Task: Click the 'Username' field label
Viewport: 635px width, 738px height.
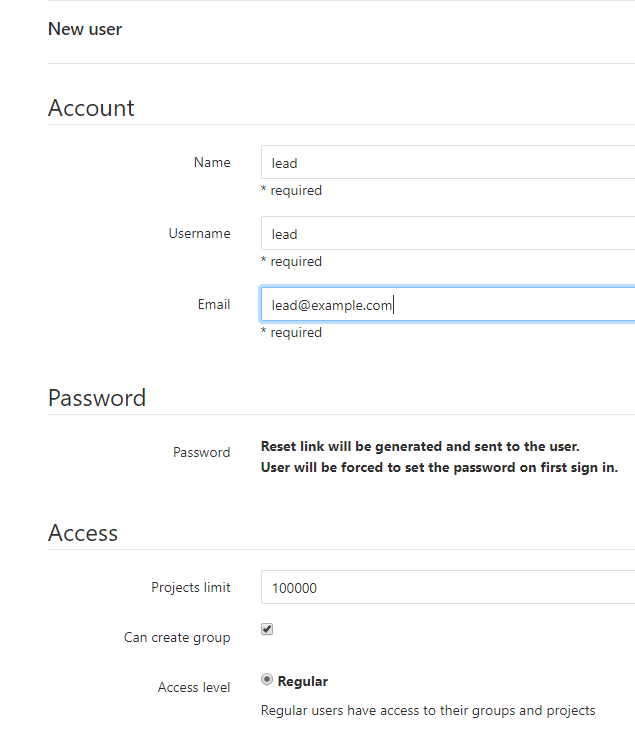Action: pyautogui.click(x=200, y=233)
